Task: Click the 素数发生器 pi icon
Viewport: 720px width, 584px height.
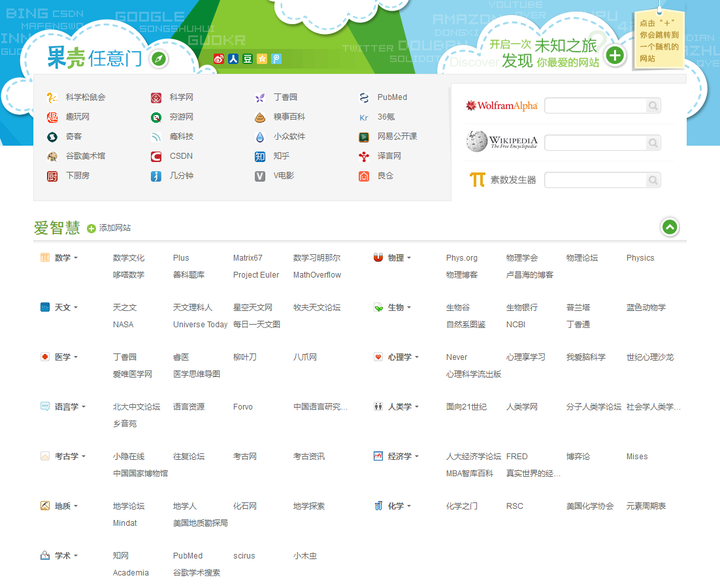Action: [x=477, y=180]
